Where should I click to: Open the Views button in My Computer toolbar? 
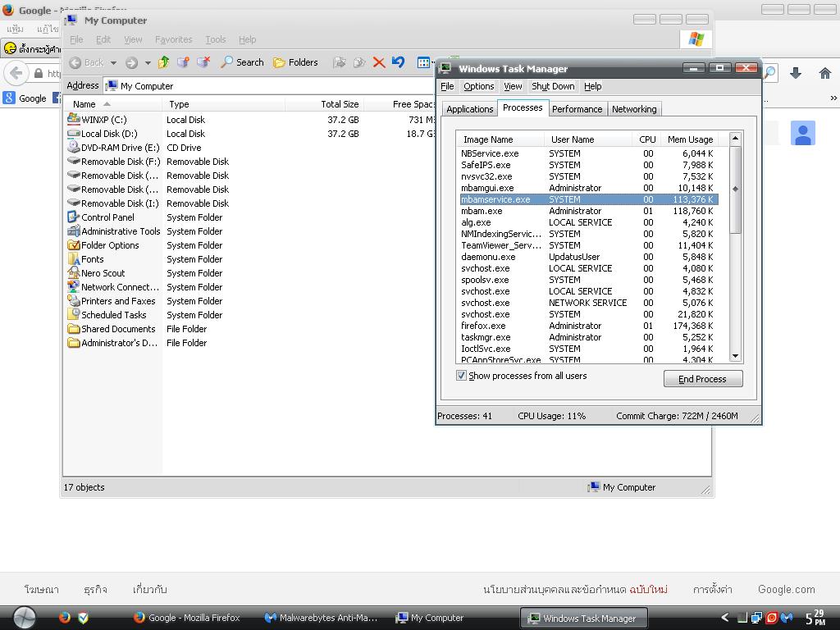point(424,62)
